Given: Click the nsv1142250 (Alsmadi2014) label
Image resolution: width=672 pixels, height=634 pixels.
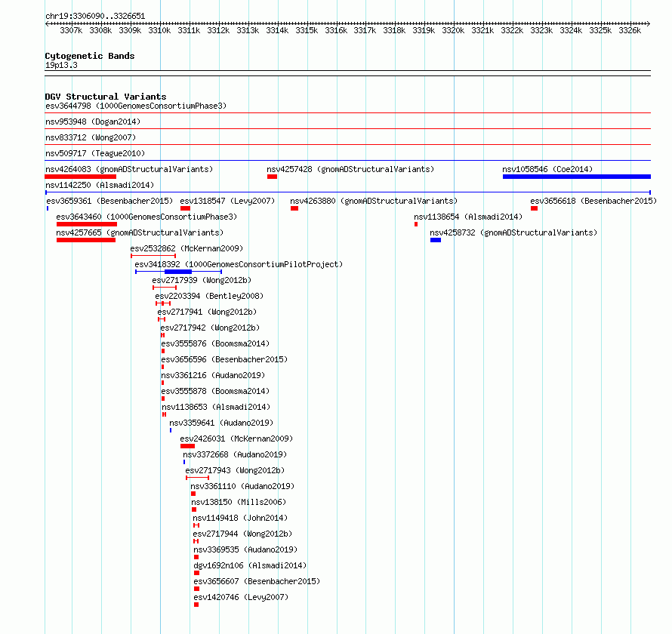Looking at the screenshot, I should (100, 185).
